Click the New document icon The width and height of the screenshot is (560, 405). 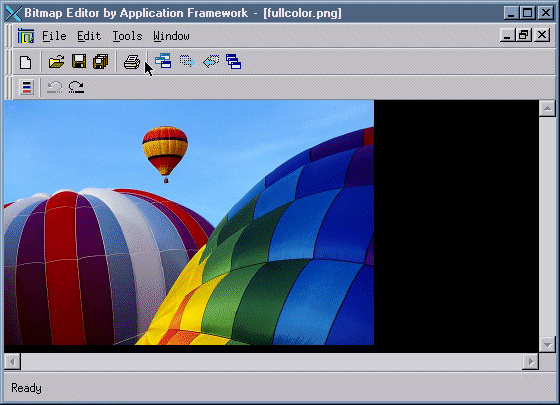coord(25,62)
